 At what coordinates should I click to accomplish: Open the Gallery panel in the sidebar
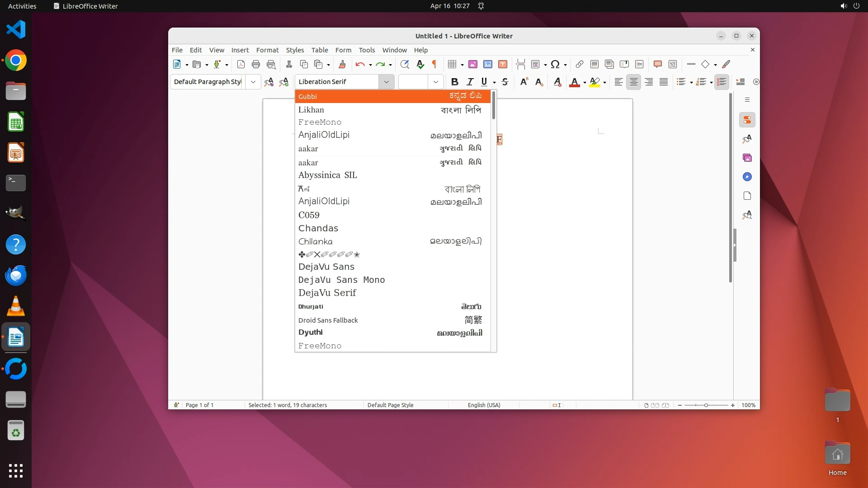pos(747,158)
